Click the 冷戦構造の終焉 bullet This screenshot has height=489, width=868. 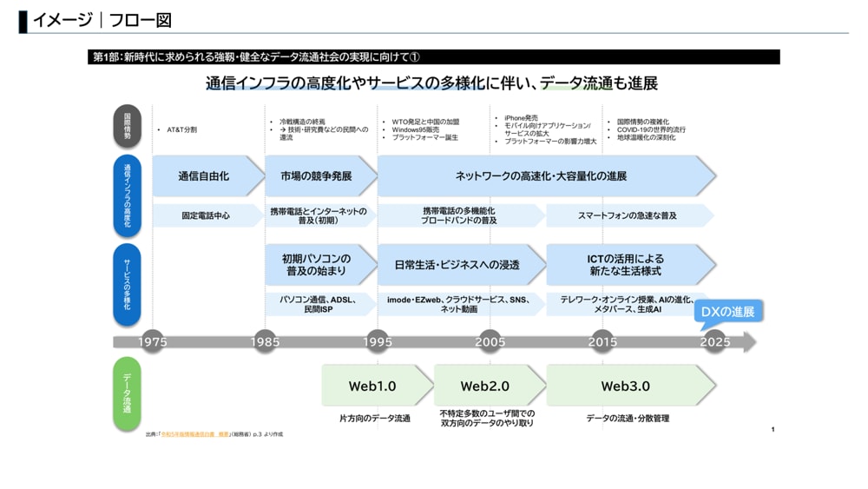pyautogui.click(x=302, y=122)
